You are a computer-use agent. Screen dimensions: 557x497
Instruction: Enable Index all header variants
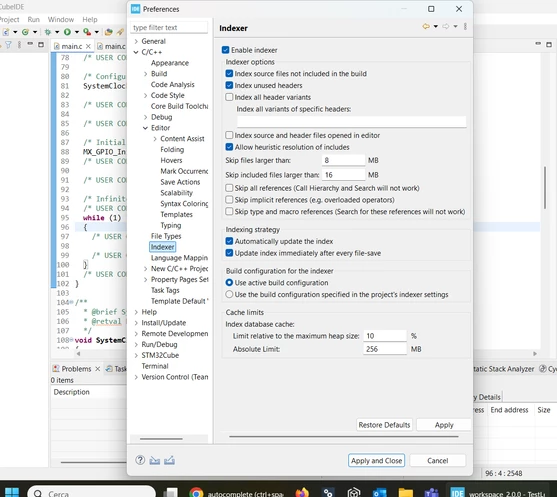pos(229,97)
